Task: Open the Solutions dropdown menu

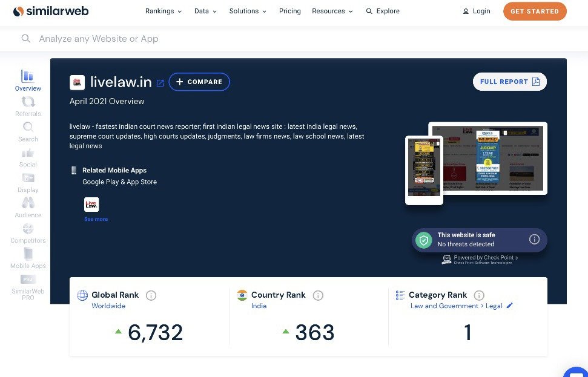Action: [248, 11]
